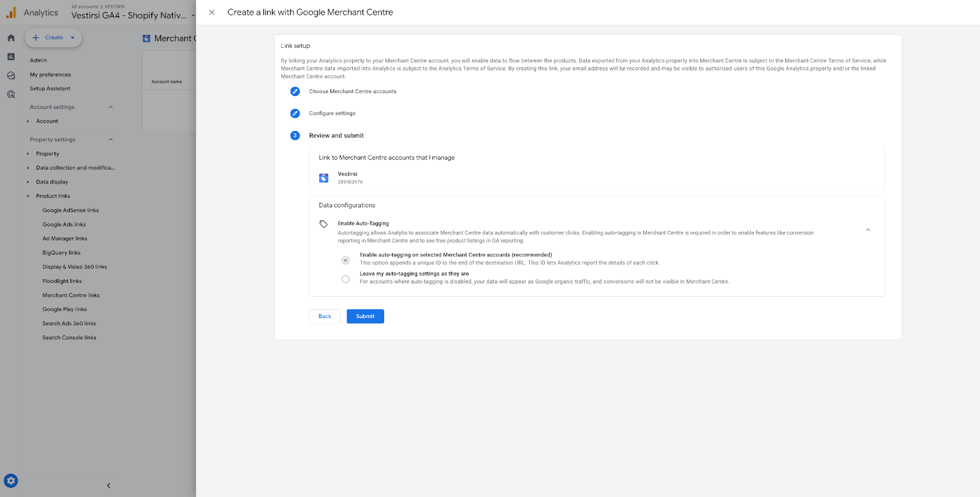Click the Home icon in left rail
The height and width of the screenshot is (497, 980).
point(11,38)
